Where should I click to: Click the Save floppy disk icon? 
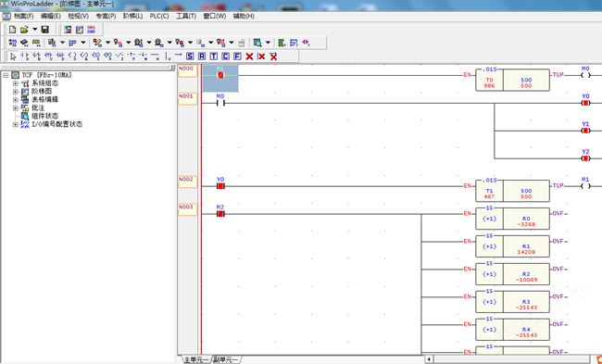tap(45, 30)
